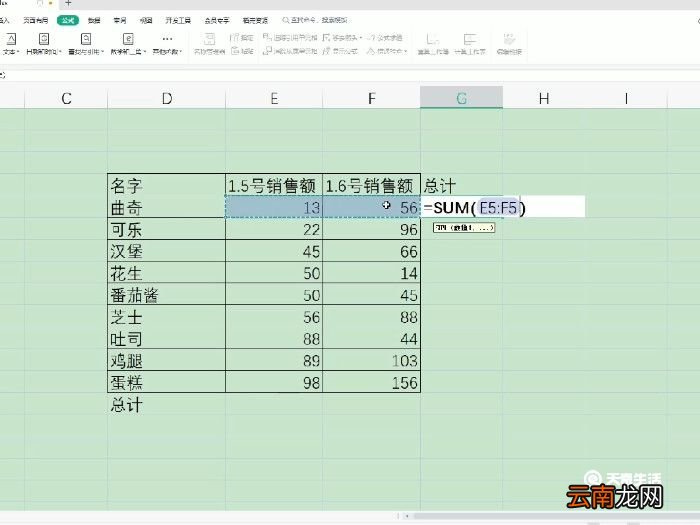Click Calculate Worksheet
Screen dimensions: 700x525
[x=470, y=44]
